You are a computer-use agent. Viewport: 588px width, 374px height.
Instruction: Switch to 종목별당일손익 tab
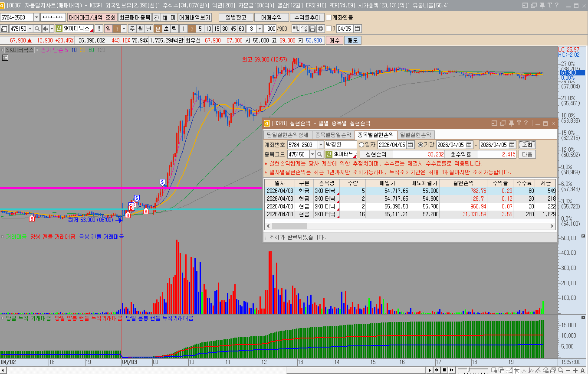coord(333,135)
